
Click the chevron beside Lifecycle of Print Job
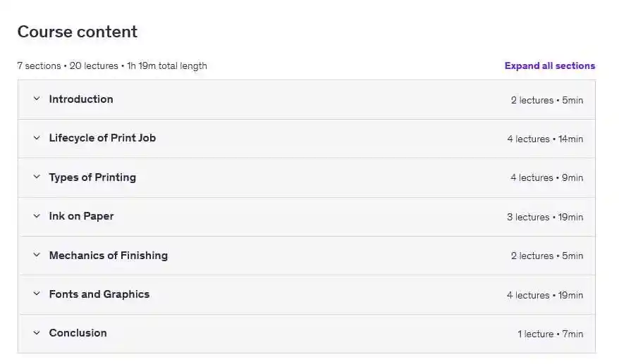(x=37, y=138)
